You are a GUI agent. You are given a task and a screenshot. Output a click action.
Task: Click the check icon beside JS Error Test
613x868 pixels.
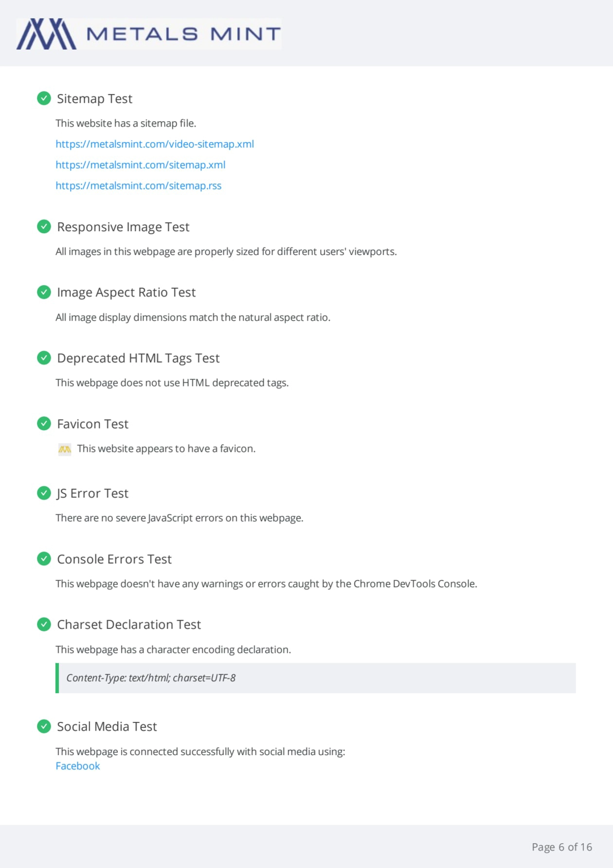point(44,493)
